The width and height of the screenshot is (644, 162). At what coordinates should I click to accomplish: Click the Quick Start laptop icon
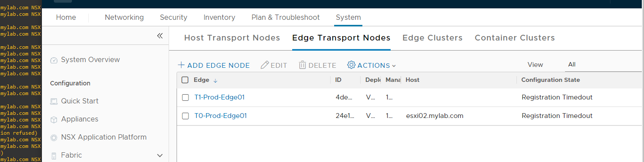pos(54,101)
